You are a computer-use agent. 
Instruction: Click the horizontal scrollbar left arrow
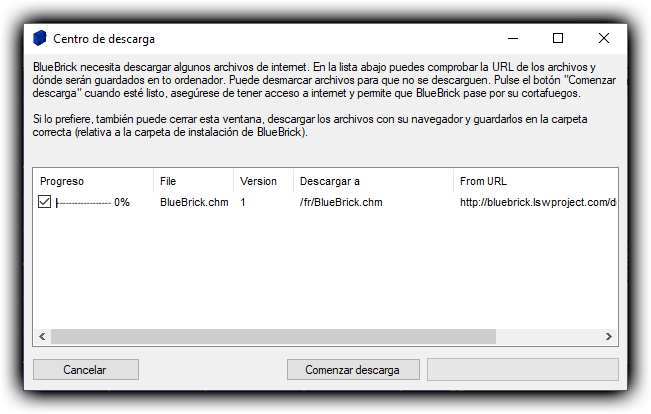point(42,336)
